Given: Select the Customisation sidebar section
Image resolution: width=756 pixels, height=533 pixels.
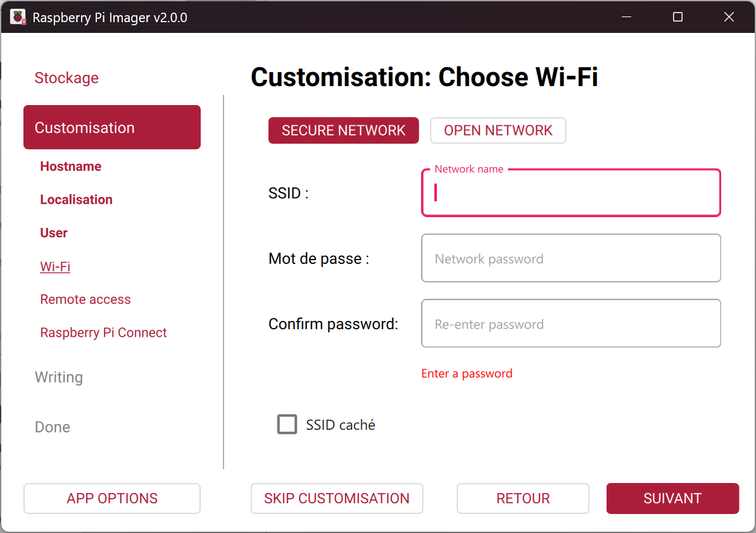Looking at the screenshot, I should click(x=112, y=127).
